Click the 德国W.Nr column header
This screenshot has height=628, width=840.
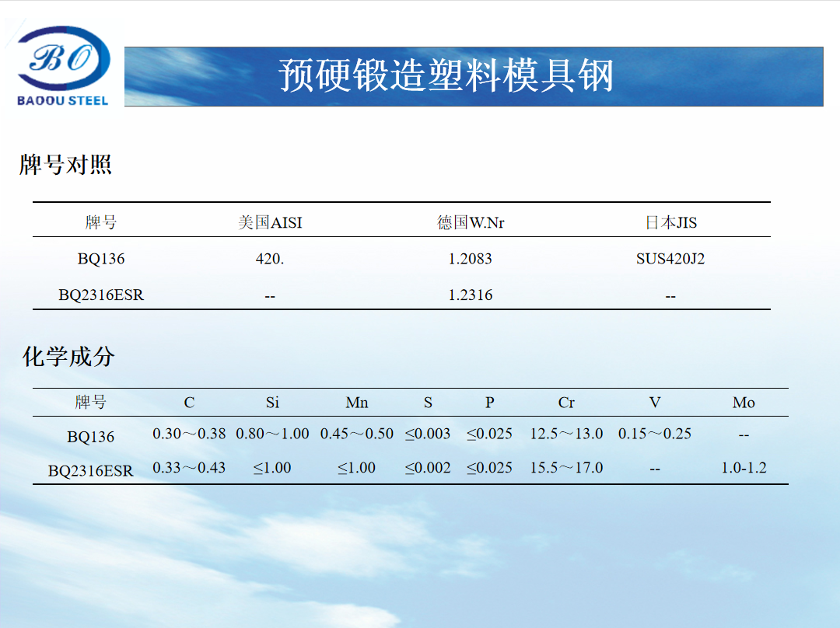471,222
